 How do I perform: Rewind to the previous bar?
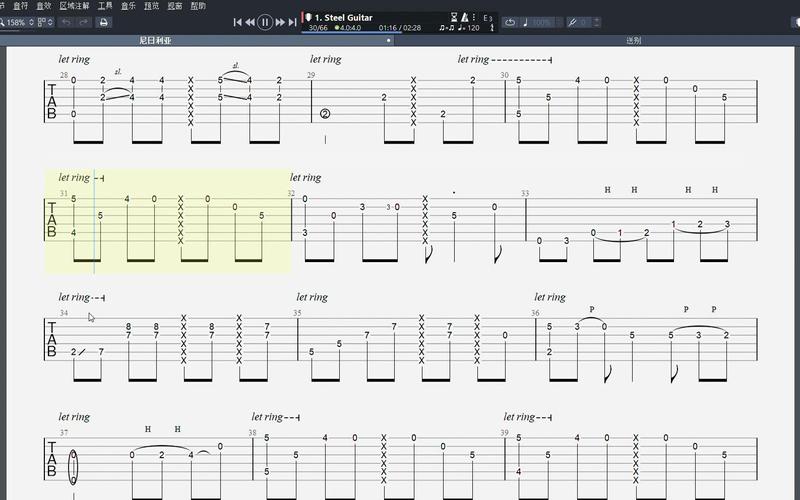tap(250, 22)
